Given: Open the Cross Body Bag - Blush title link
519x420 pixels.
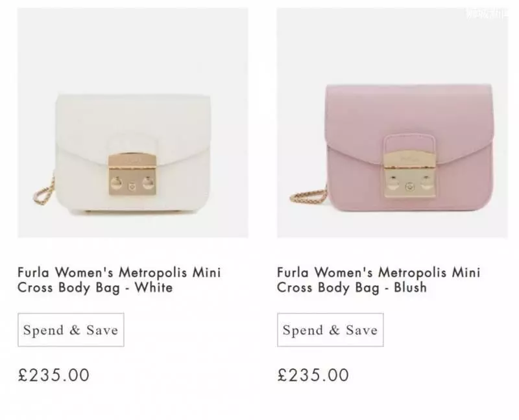Looking at the screenshot, I should (379, 280).
